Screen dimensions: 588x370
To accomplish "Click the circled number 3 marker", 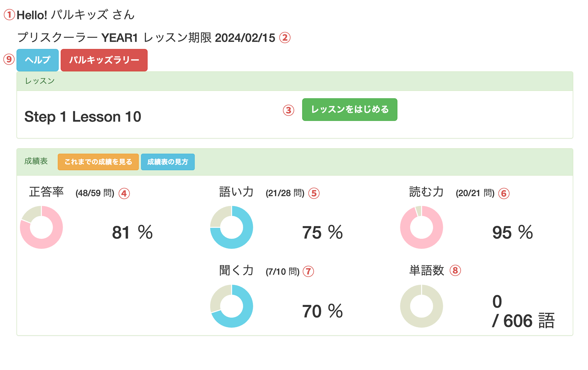I will coord(288,110).
